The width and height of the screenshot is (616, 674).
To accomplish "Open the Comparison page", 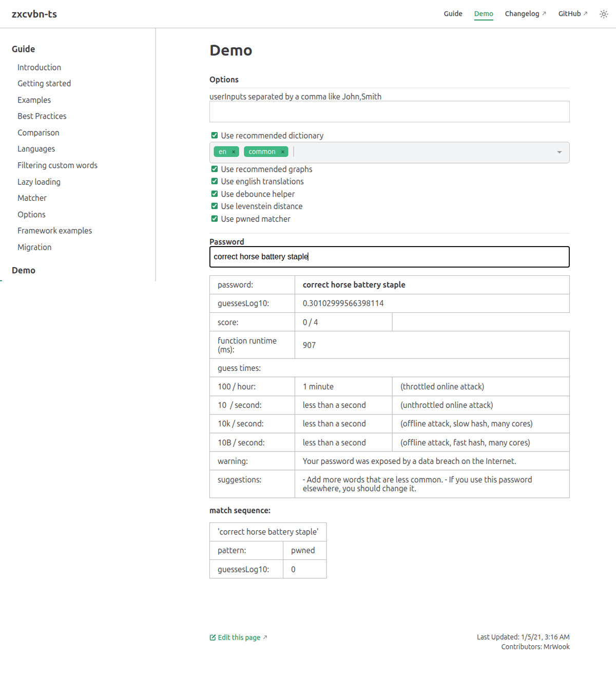I will [x=38, y=133].
